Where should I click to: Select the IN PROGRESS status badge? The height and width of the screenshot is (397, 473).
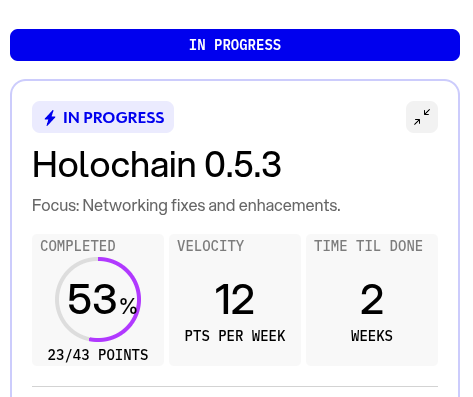103,117
